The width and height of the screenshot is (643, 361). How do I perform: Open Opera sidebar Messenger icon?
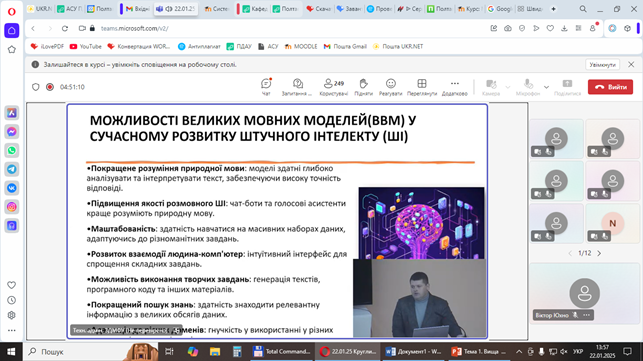(11, 132)
